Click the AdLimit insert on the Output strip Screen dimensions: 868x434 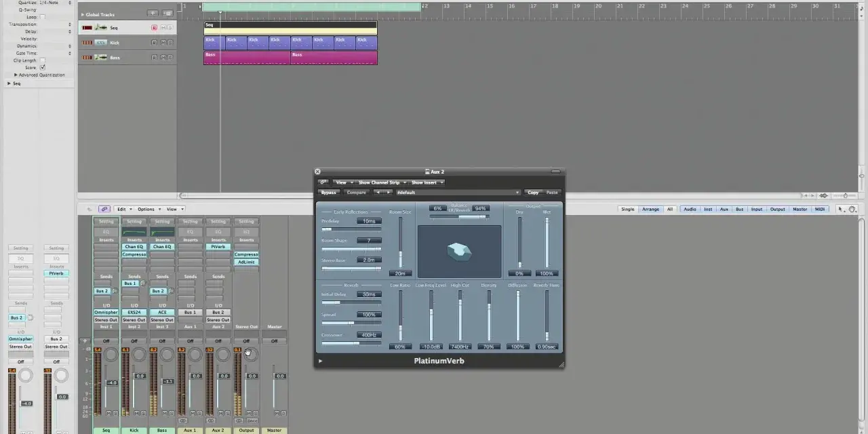[x=246, y=262]
